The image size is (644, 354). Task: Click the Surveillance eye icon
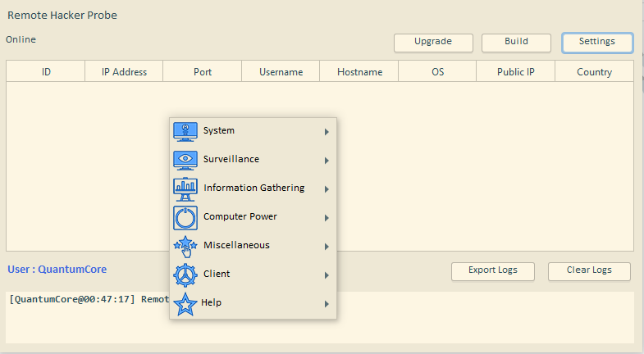pos(185,160)
